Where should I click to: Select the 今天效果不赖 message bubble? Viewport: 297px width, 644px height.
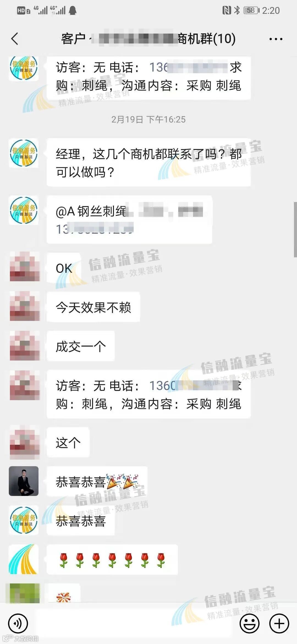coord(93,307)
